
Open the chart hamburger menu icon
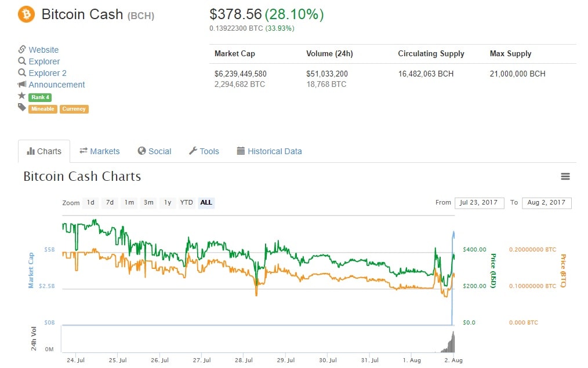click(x=565, y=177)
